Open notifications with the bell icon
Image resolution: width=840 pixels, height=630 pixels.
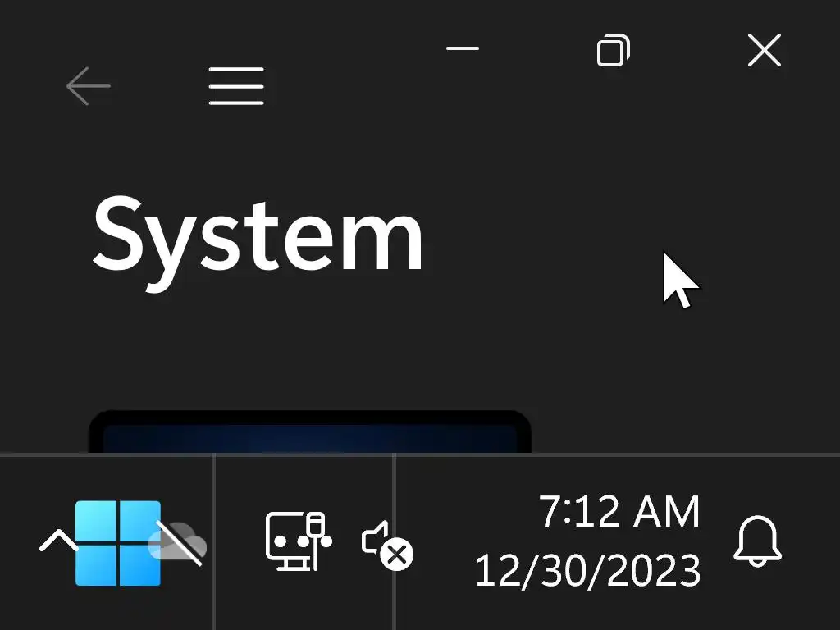click(757, 541)
